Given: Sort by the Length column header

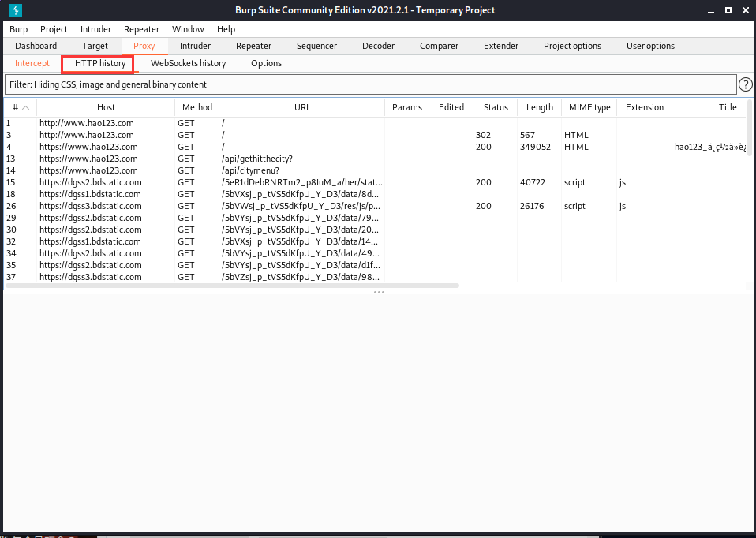Looking at the screenshot, I should [540, 107].
